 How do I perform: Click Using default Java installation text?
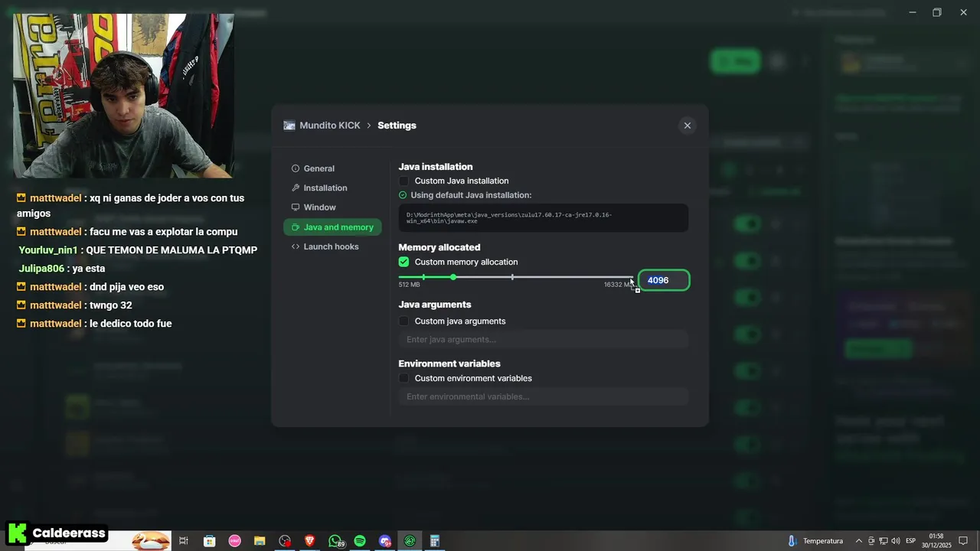(x=471, y=195)
